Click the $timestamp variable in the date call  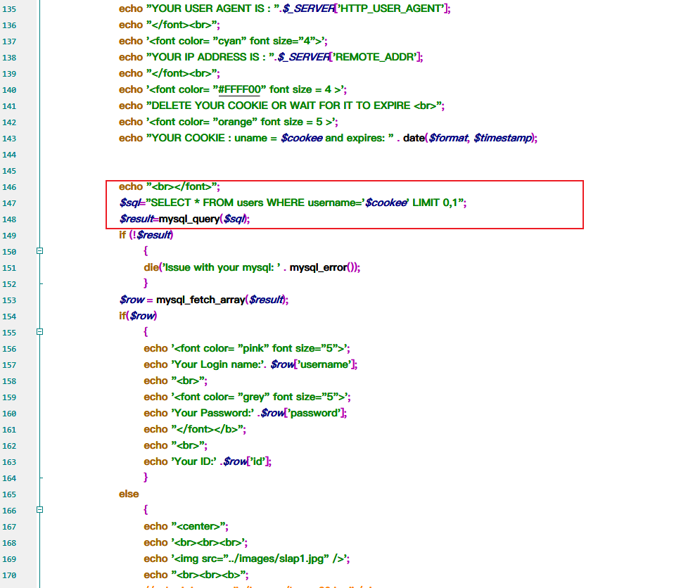pyautogui.click(x=502, y=139)
